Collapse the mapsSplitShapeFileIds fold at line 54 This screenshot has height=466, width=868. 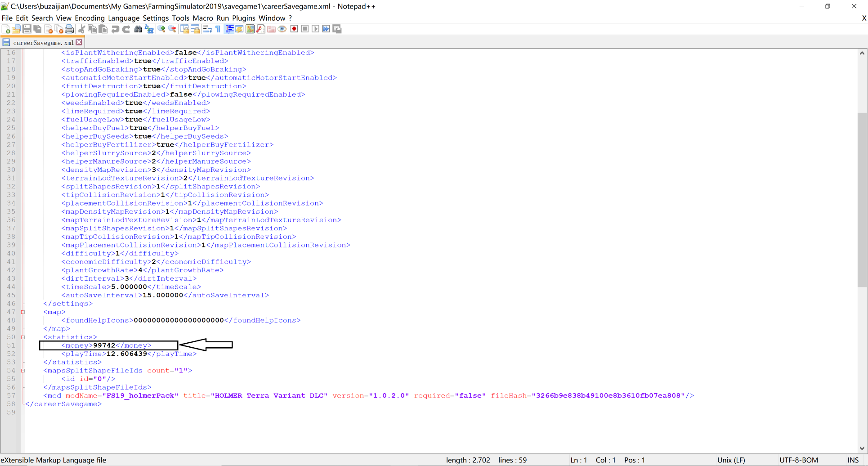tap(23, 371)
